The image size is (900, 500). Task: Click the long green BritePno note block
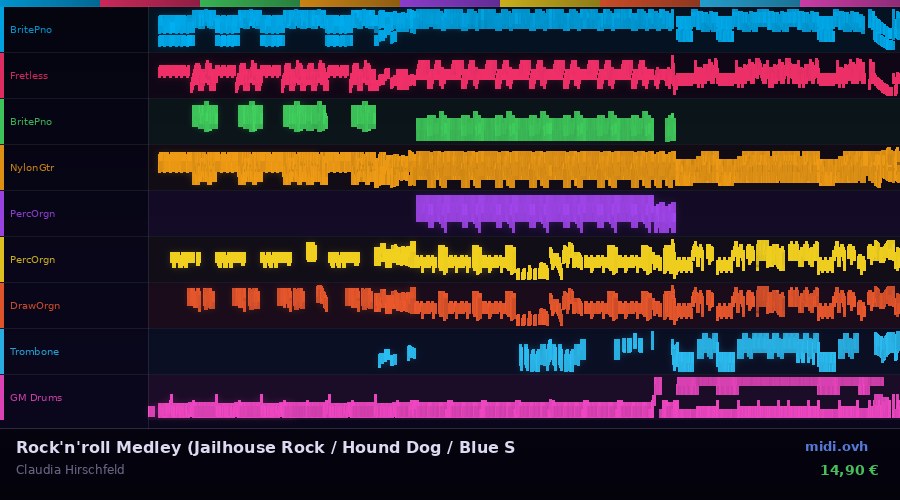click(x=535, y=128)
